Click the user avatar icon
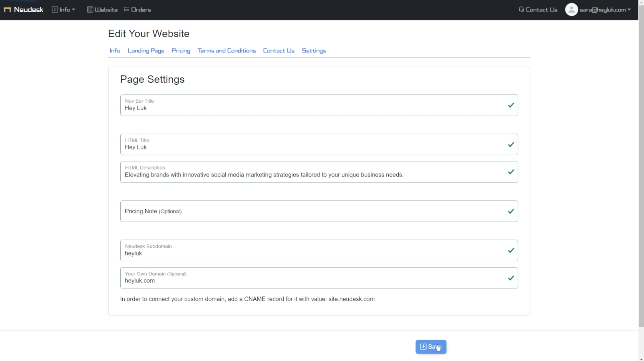Image resolution: width=644 pixels, height=361 pixels. click(x=571, y=10)
